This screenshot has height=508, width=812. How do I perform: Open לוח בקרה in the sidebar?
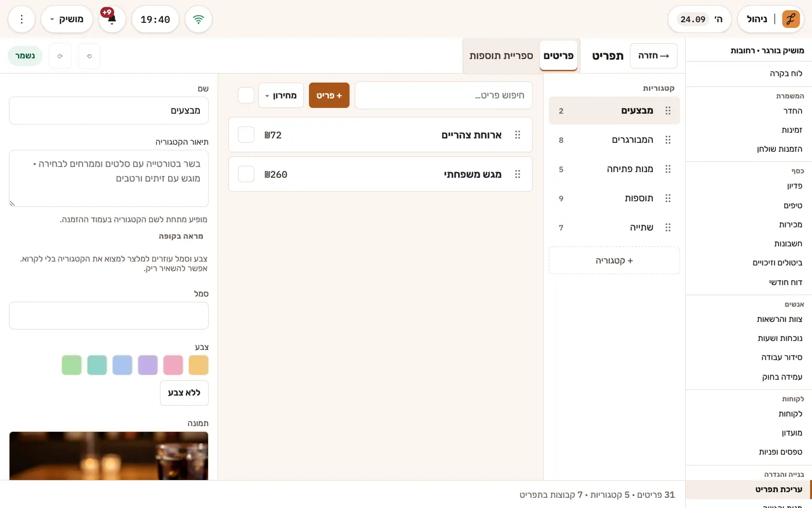coord(749,74)
